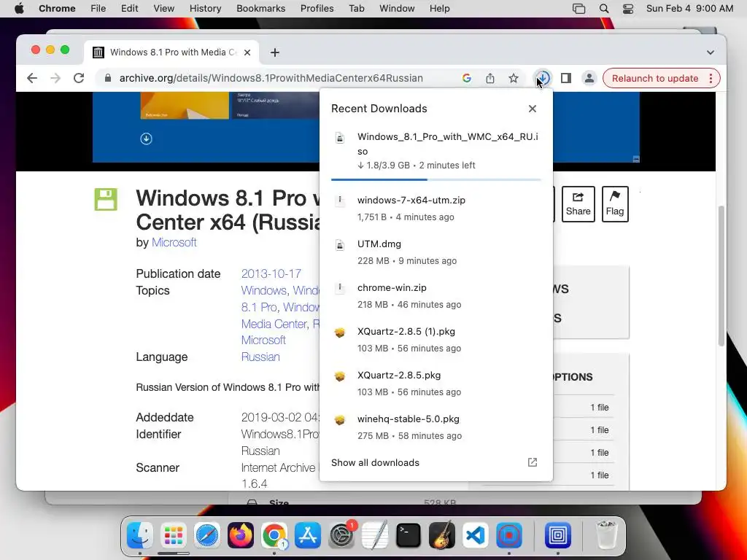Viewport: 747px width, 560px height.
Task: Click the browser forward arrow
Action: pyautogui.click(x=55, y=78)
